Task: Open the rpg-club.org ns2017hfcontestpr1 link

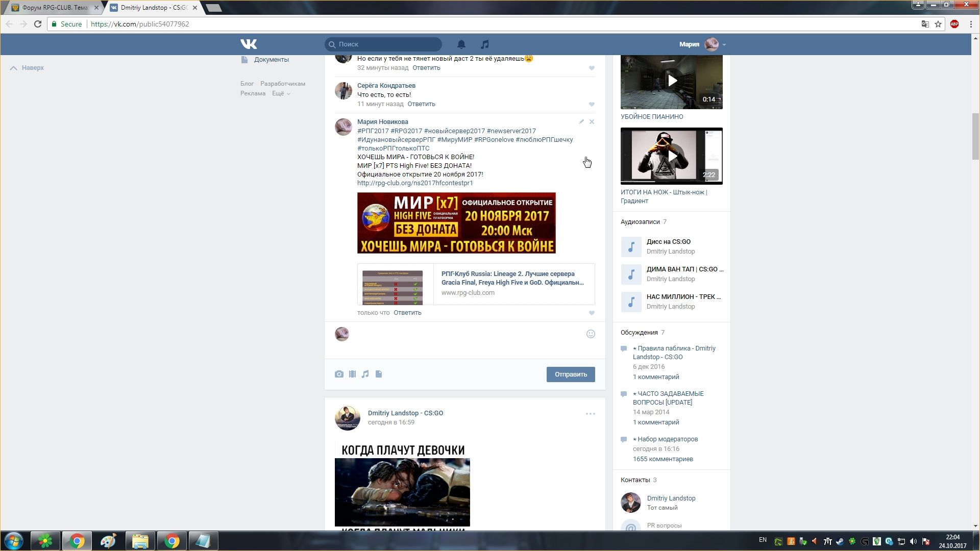Action: tap(414, 183)
